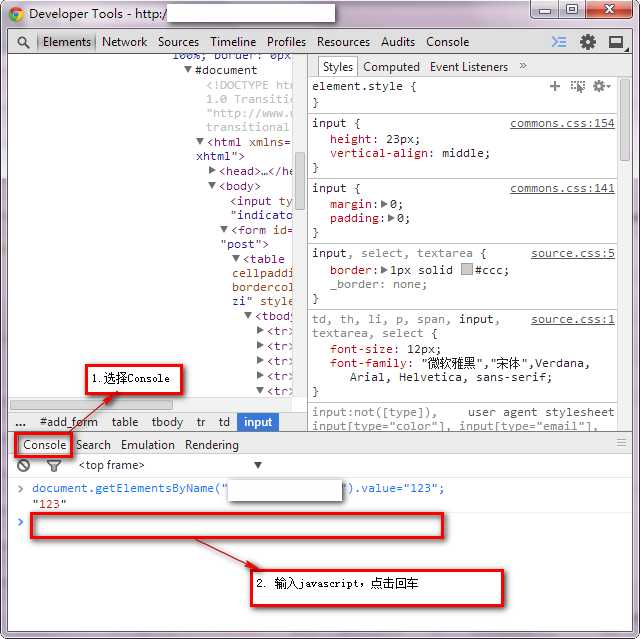Open DevTools settings gear
The width and height of the screenshot is (640, 639).
click(588, 42)
